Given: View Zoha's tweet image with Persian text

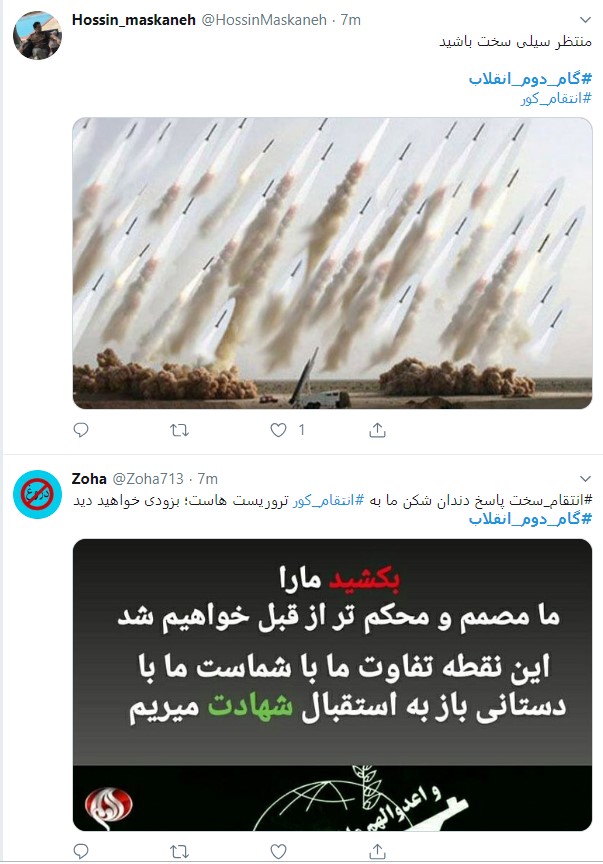Looking at the screenshot, I should (x=332, y=685).
